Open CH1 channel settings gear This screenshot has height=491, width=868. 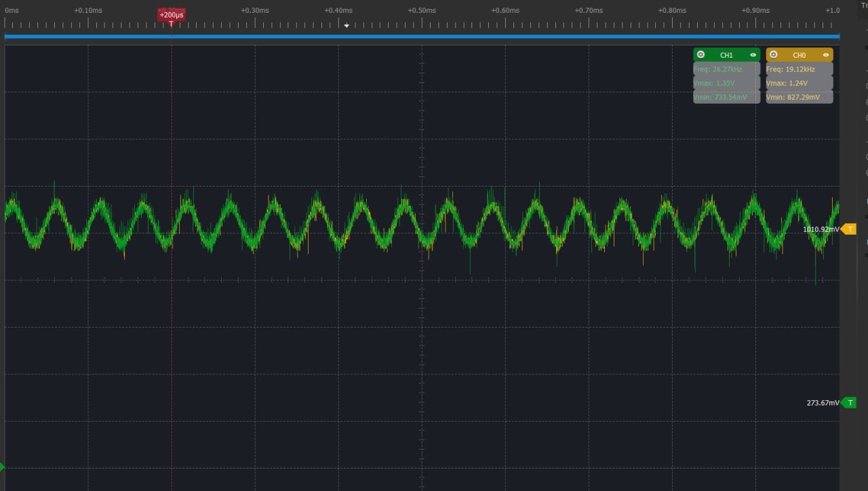701,55
